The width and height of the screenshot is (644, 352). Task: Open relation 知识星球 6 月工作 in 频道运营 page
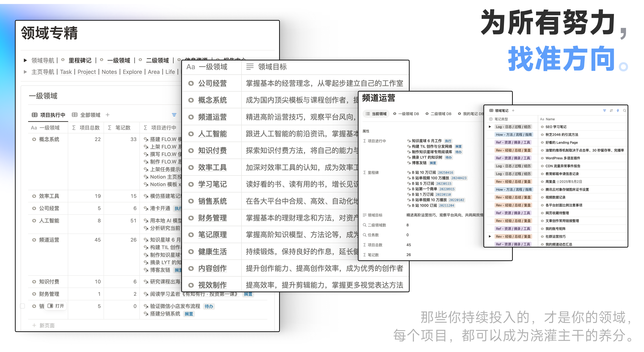[427, 141]
